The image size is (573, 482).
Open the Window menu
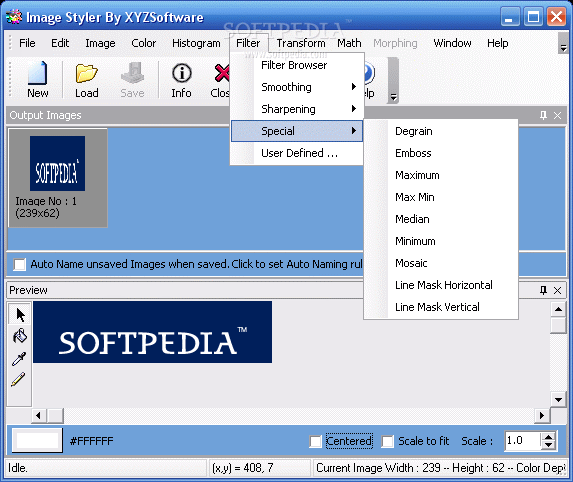tap(452, 43)
